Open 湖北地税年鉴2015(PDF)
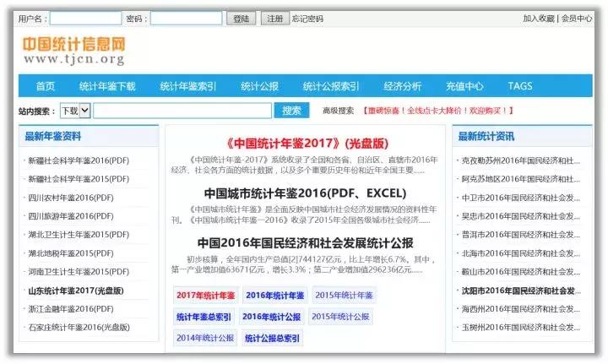The width and height of the screenshot is (608, 364). pos(71,253)
